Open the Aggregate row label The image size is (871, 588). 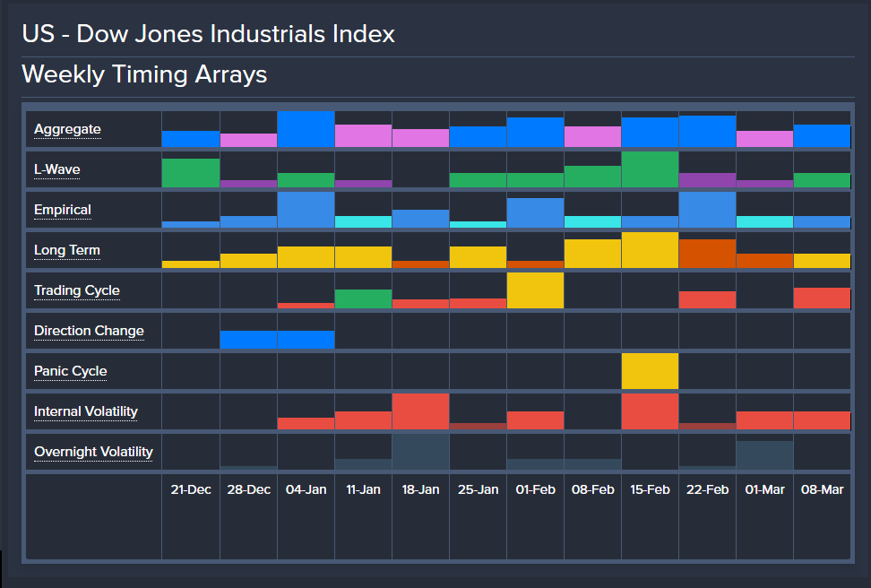[67, 129]
